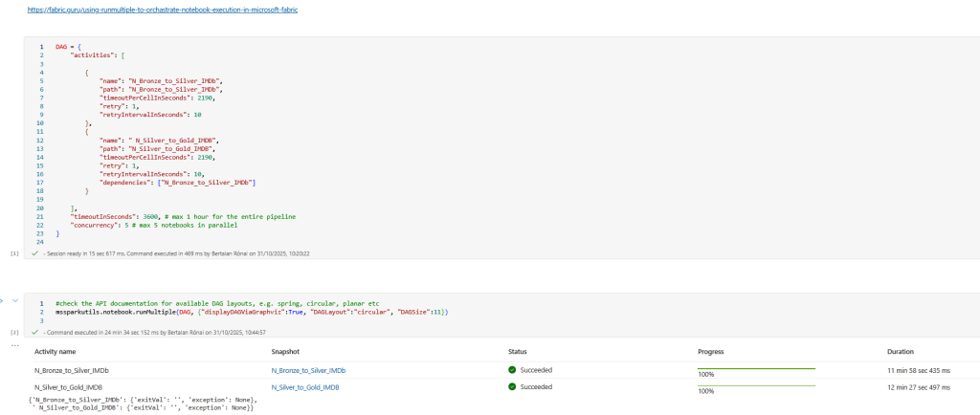Collapse the second code cell chevron
The image size is (980, 415).
(13, 301)
